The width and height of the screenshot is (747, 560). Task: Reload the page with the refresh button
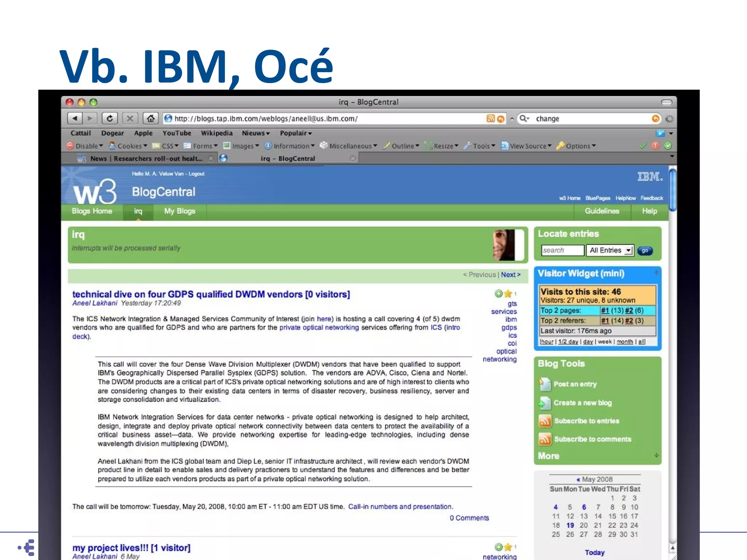109,118
